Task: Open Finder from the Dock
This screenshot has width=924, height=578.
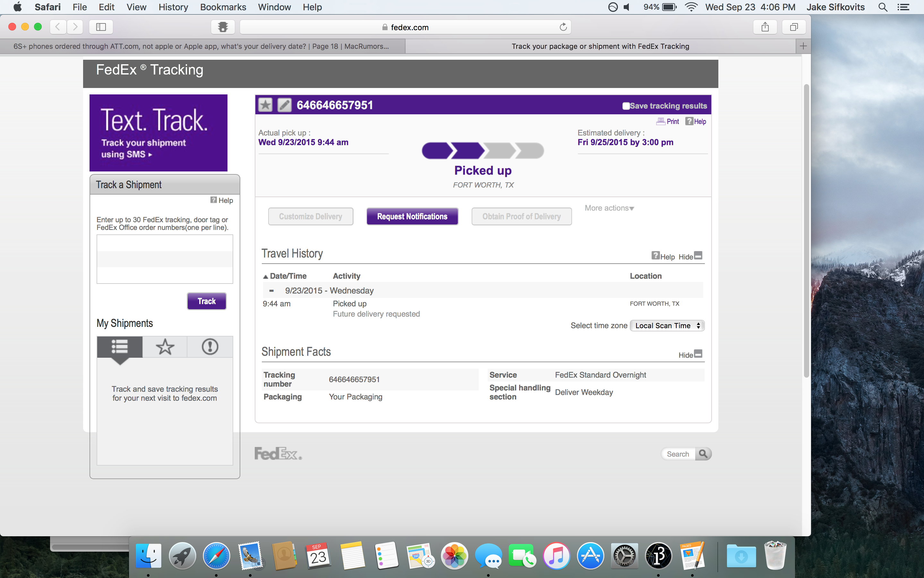Action: pyautogui.click(x=148, y=556)
